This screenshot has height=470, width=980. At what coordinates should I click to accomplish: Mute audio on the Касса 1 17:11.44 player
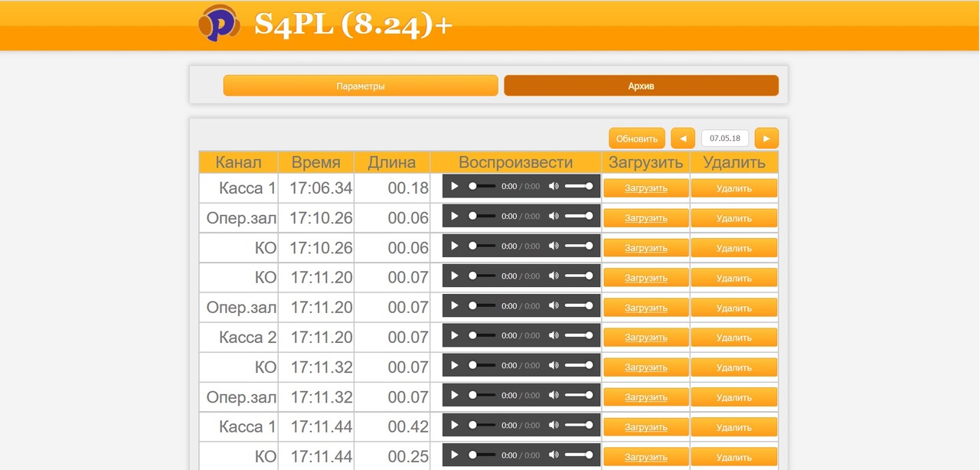pos(554,425)
